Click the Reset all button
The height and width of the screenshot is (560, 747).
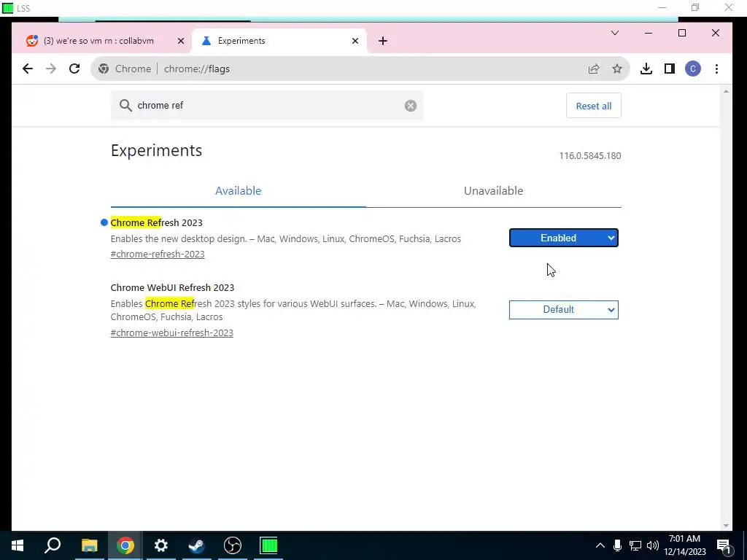tap(594, 106)
